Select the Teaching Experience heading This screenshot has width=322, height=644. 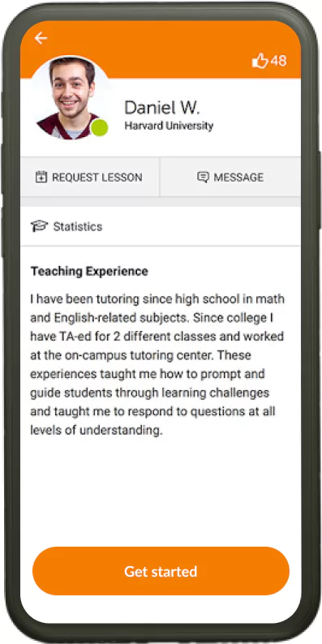(89, 272)
